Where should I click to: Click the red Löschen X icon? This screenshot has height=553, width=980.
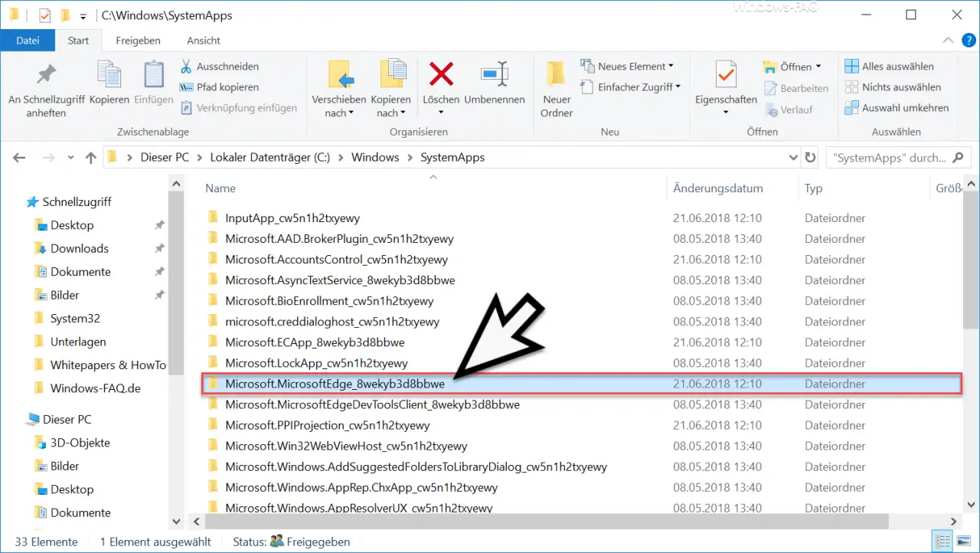click(x=441, y=75)
